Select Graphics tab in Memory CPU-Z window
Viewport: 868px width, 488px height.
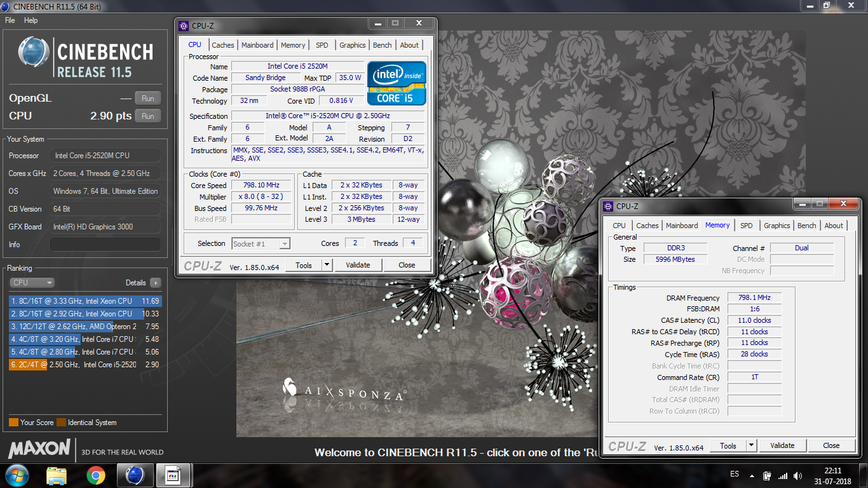[x=777, y=226]
